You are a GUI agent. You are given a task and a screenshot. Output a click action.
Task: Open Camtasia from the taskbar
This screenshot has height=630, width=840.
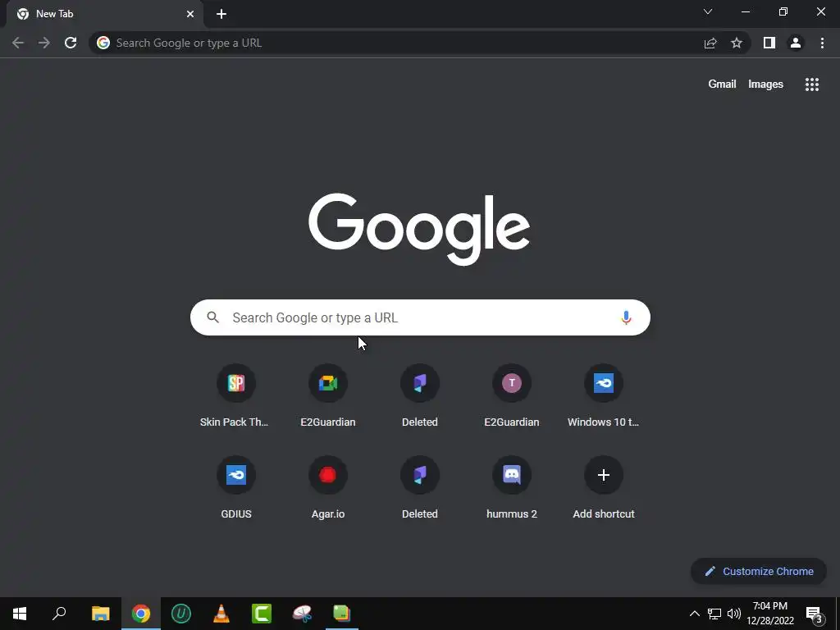[x=262, y=614]
